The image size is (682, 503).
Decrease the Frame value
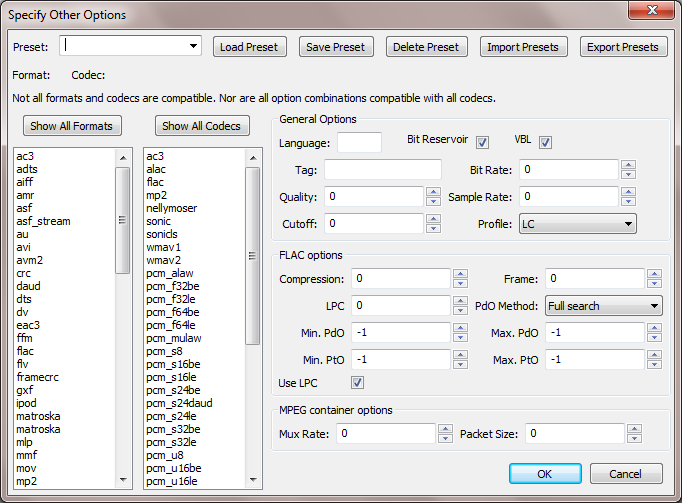click(x=654, y=284)
